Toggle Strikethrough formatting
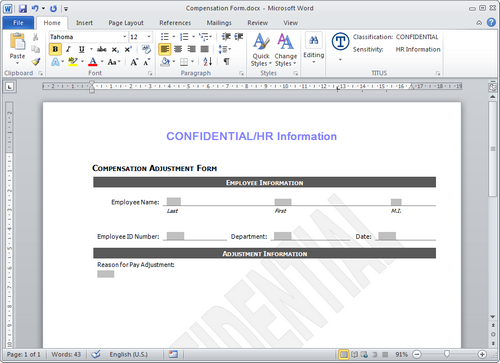500x363 pixels. pyautogui.click(x=101, y=49)
